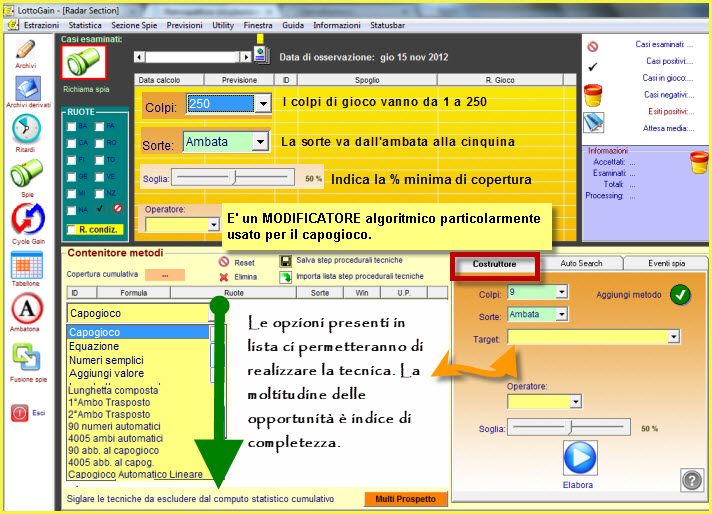Click the archive icon beside the date scrollbar
Image resolution: width=712 pixels, height=514 pixels.
click(x=261, y=55)
